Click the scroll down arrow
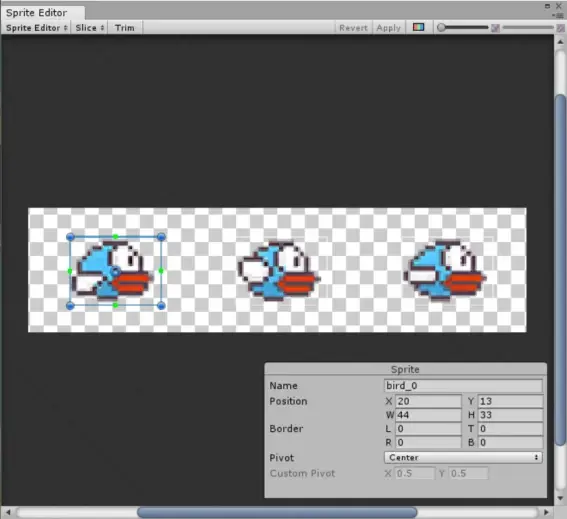This screenshot has width=567, height=519. coord(560,498)
